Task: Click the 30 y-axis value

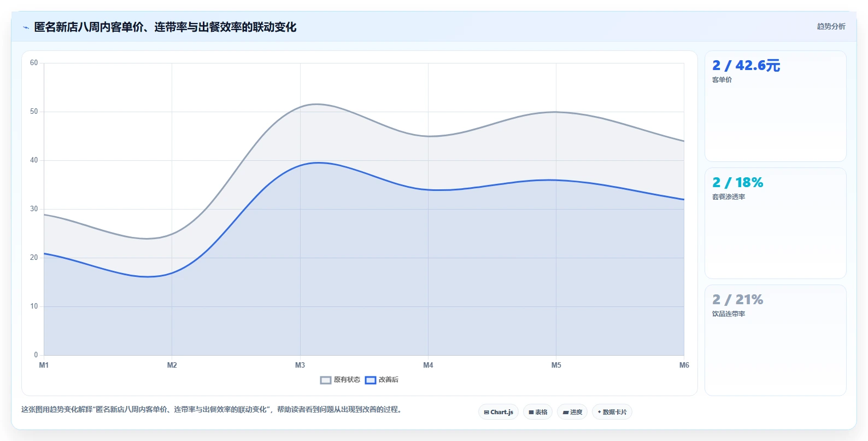Action: (x=34, y=209)
